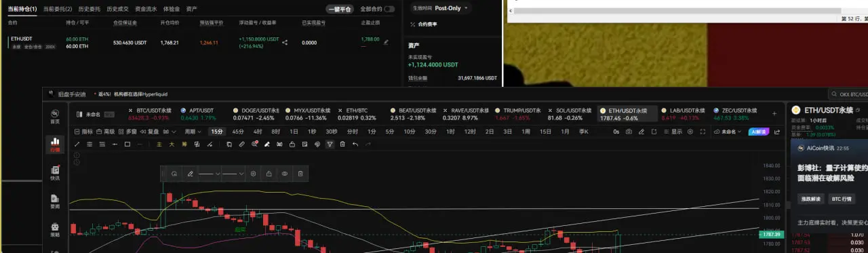This screenshot has height=253, width=868.
Task: Select the 季K timeframe
Action: (584, 131)
